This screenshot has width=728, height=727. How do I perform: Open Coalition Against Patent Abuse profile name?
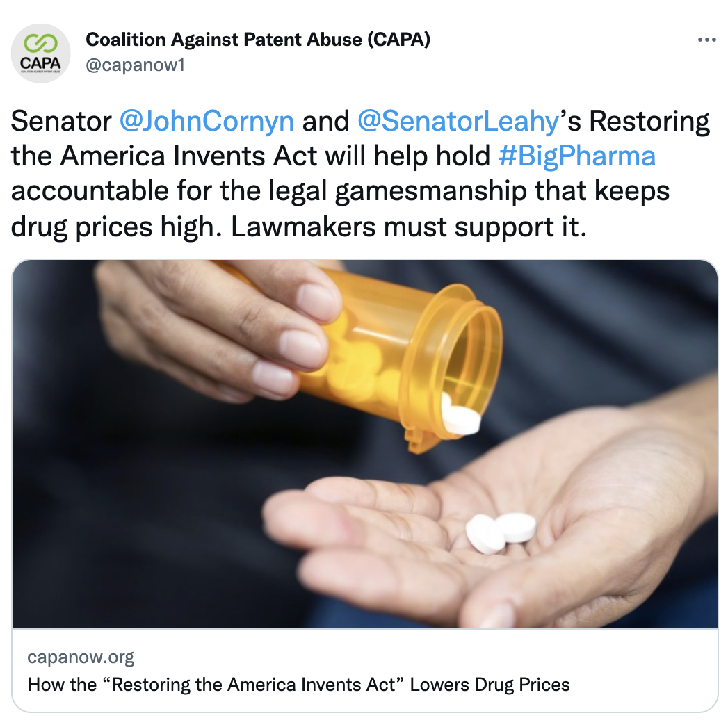(x=258, y=40)
